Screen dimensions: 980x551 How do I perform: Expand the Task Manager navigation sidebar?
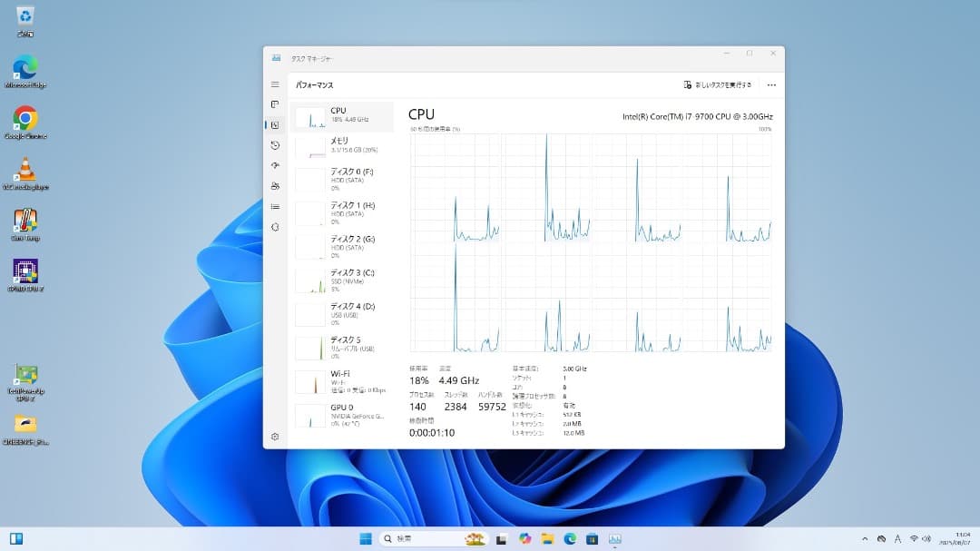275,84
